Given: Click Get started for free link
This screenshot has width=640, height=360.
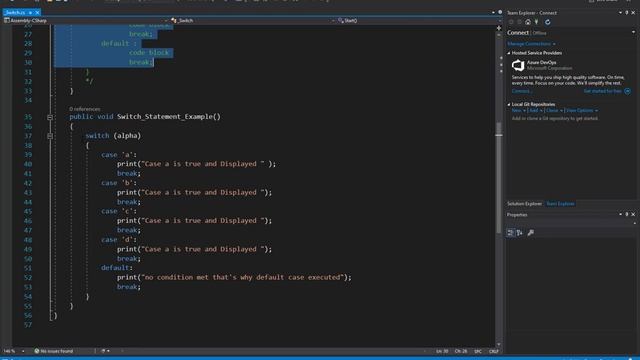Looking at the screenshot, I should pyautogui.click(x=602, y=91).
